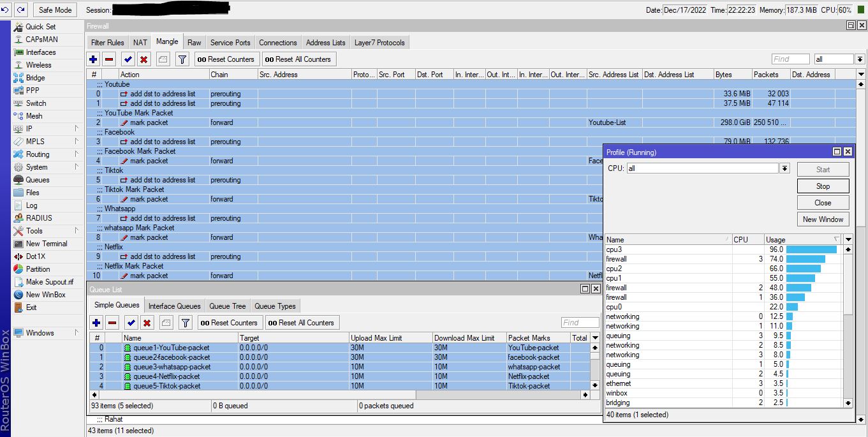Switch to the Queue Tree tab
Viewport: 868px width, 437px height.
pos(228,306)
